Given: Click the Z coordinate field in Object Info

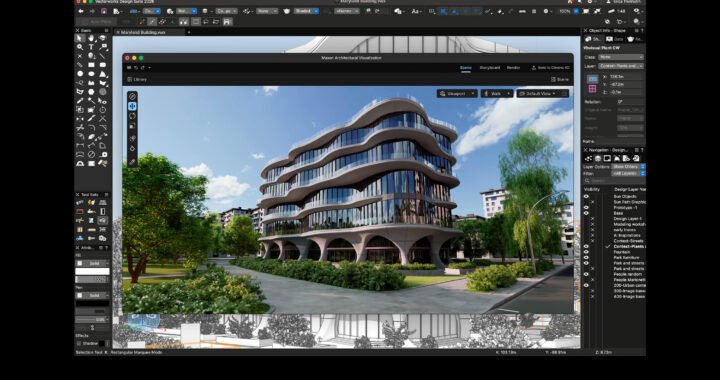Looking at the screenshot, I should click(x=625, y=92).
